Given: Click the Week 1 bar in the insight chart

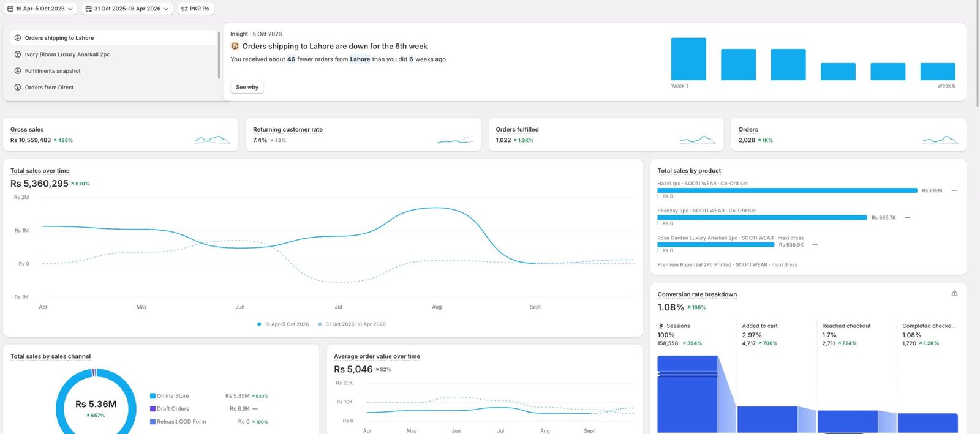Looking at the screenshot, I should point(688,59).
